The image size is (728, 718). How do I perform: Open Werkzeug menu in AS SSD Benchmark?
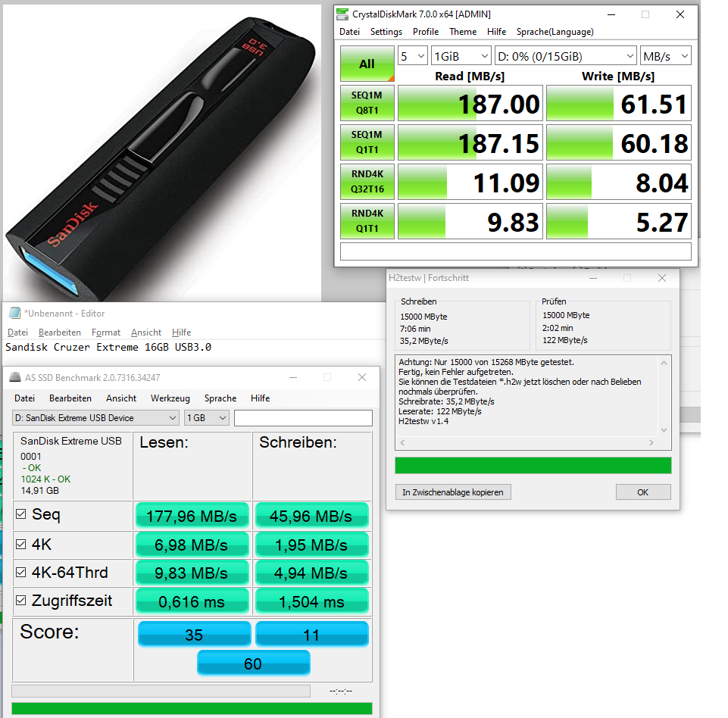170,398
